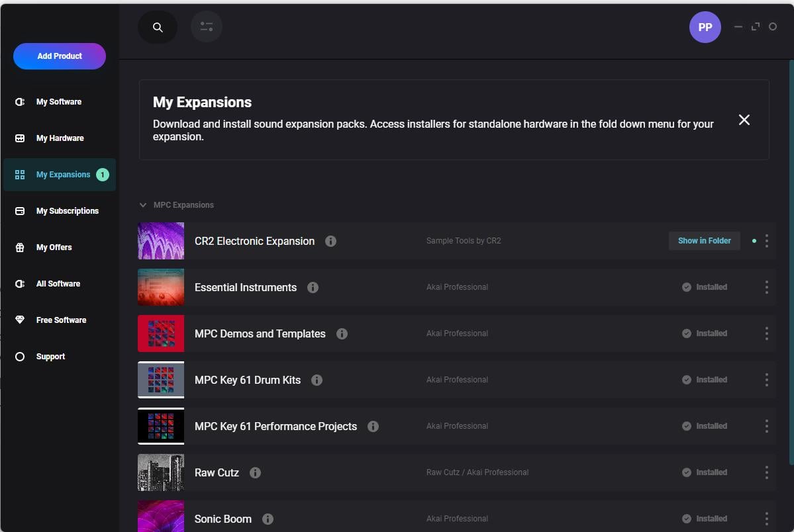This screenshot has height=532, width=794.
Task: Open the PP user profile avatar
Action: click(705, 27)
